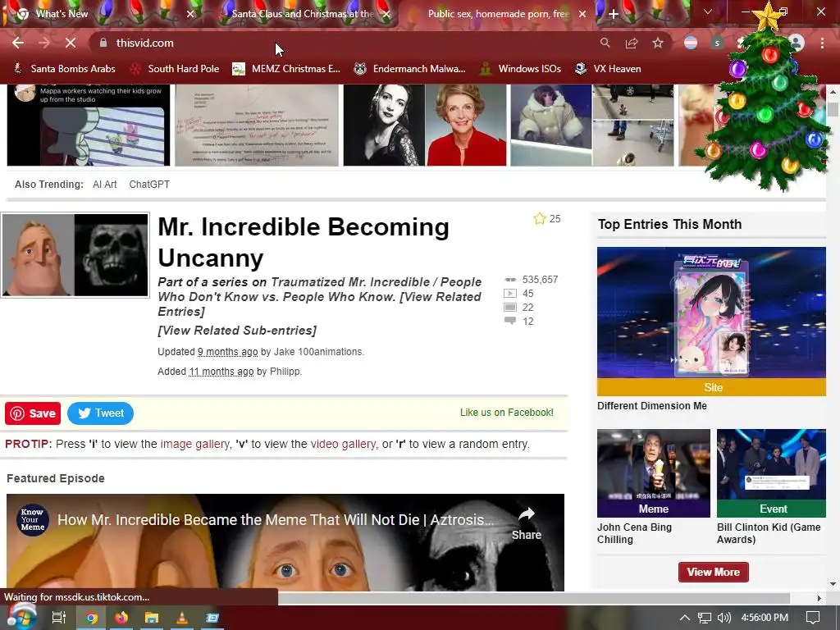
Task: Open the VX Heaven bookmark
Action: (x=608, y=69)
